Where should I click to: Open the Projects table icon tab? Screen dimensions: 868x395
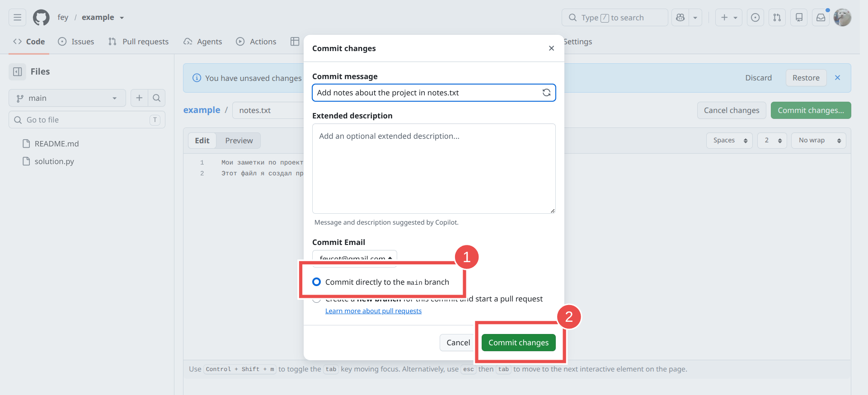tap(295, 42)
